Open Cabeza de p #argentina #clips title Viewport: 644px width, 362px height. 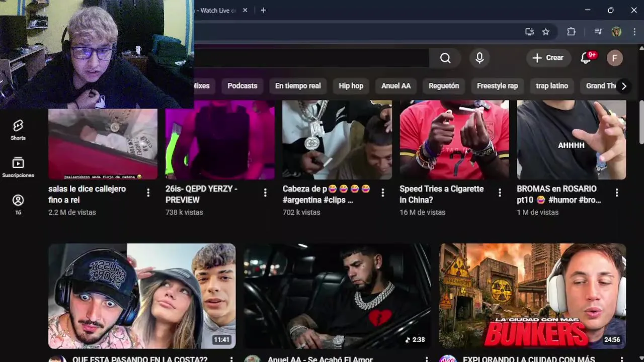327,194
